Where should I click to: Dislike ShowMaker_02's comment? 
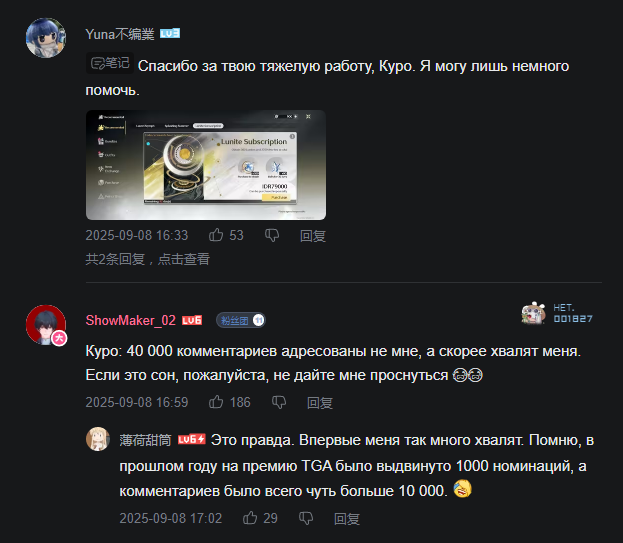click(279, 402)
